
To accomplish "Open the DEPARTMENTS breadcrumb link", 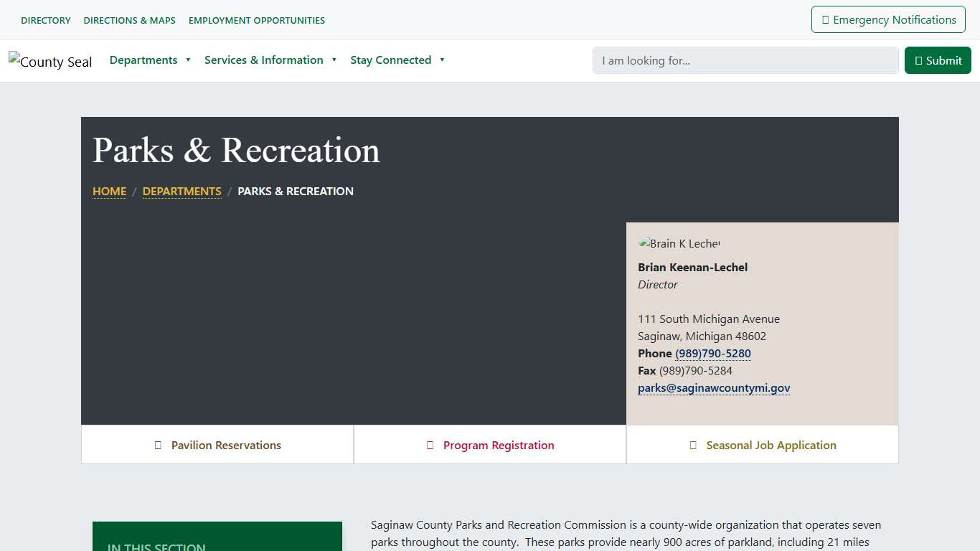I will (182, 191).
